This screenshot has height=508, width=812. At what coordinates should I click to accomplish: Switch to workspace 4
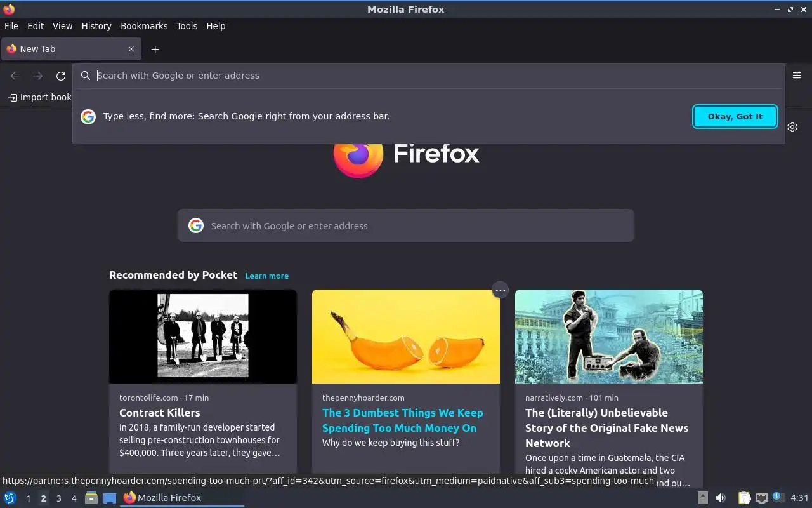(74, 498)
